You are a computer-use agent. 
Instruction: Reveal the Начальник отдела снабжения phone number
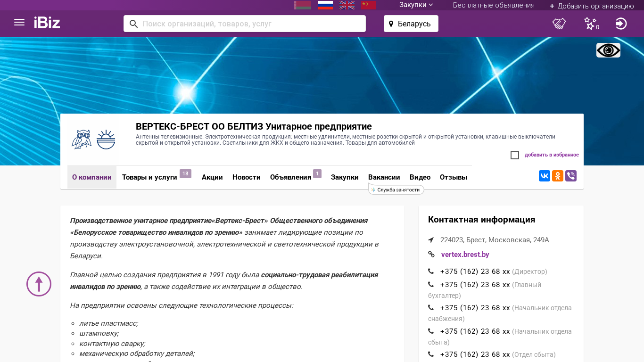click(475, 308)
